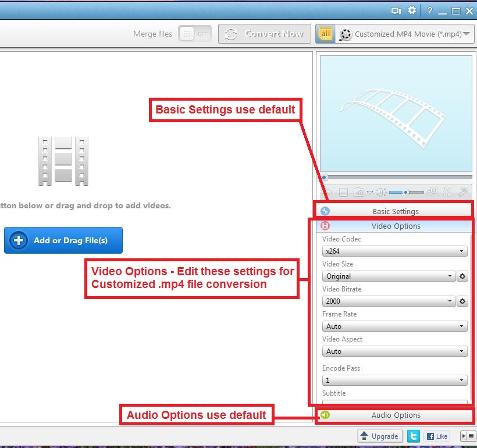Click the snapshot camera icon under preview
The image size is (477, 448).
pyautogui.click(x=359, y=192)
